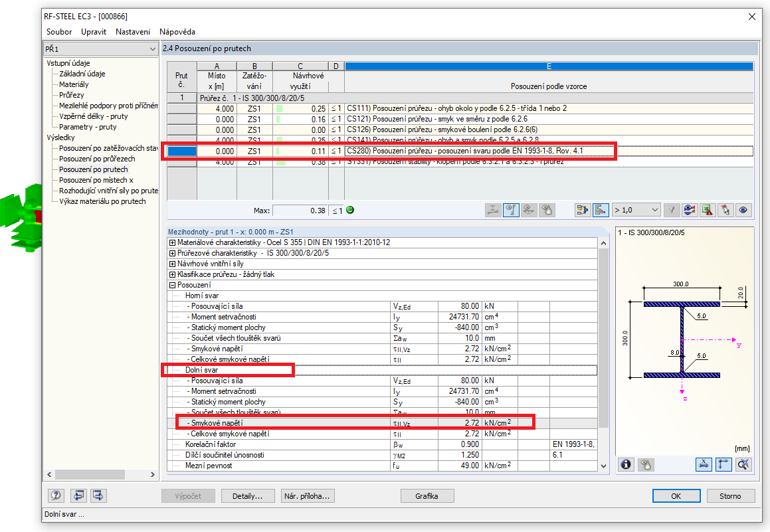Select Posouzení po prutech in the tree
Screen dimensions: 770x532
93,170
